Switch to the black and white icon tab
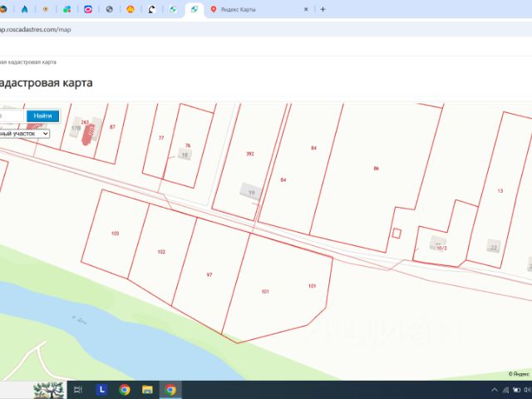532x399 pixels. pyautogui.click(x=151, y=9)
